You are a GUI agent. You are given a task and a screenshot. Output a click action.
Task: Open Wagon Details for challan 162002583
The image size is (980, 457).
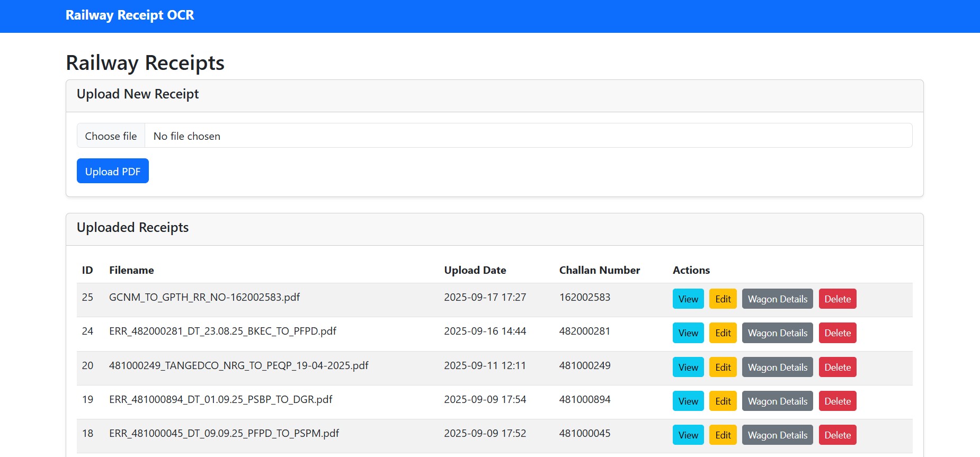(777, 299)
